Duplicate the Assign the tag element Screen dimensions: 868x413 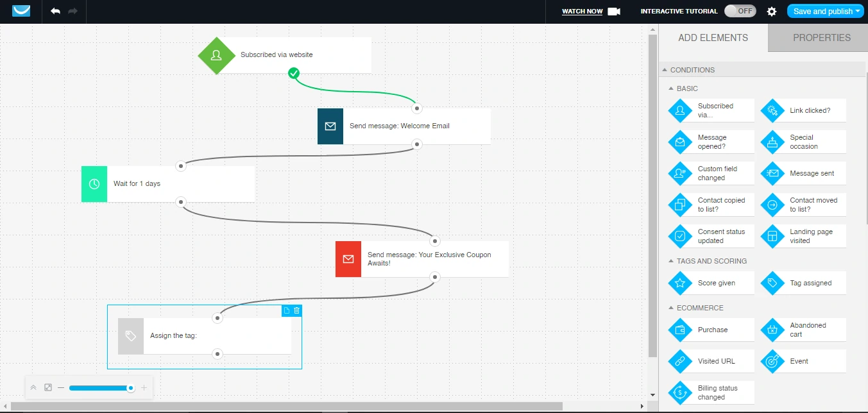tap(287, 310)
